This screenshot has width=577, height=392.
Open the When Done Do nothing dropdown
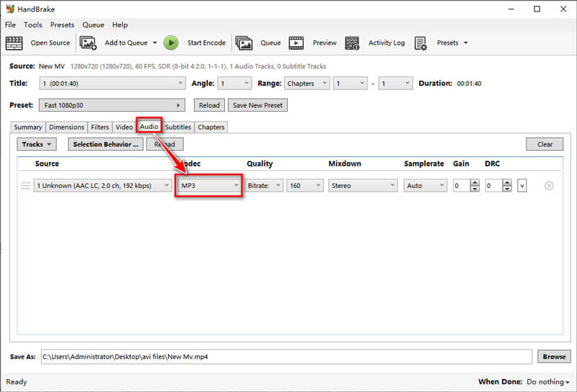pyautogui.click(x=548, y=382)
